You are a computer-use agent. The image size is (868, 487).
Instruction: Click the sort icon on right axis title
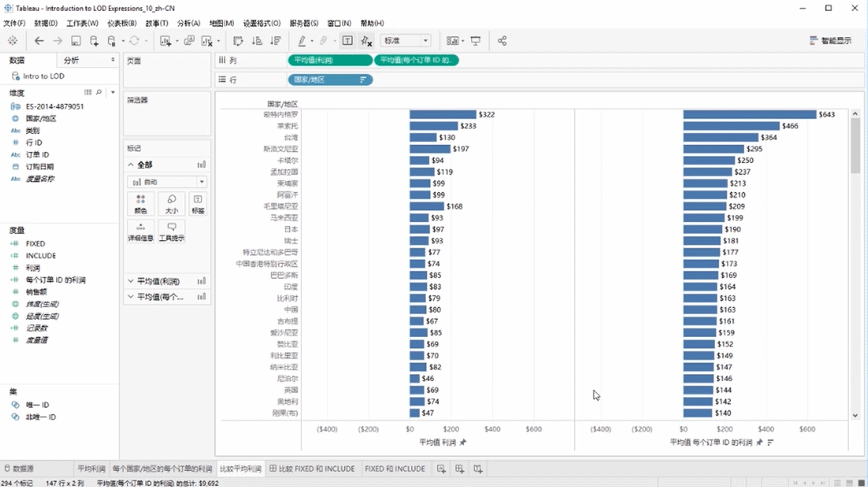pyautogui.click(x=770, y=442)
